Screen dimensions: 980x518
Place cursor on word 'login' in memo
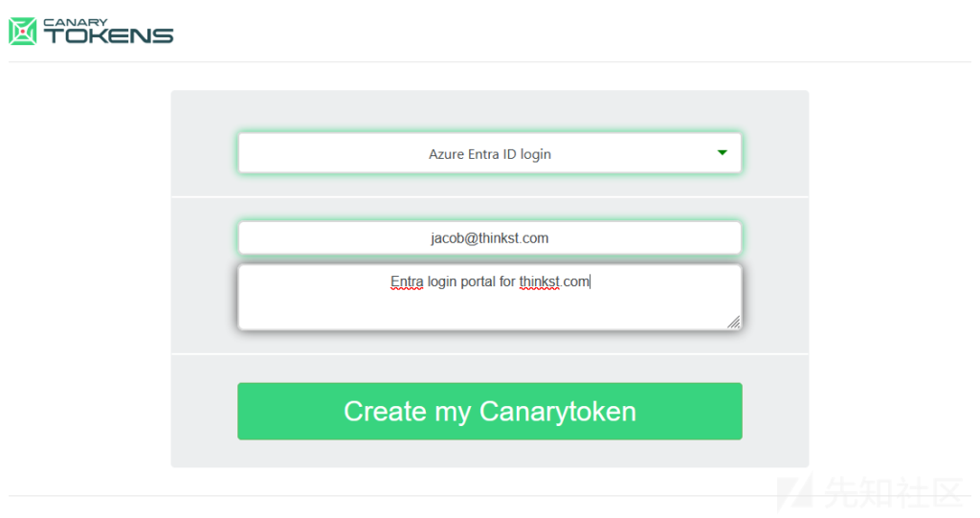tap(442, 282)
